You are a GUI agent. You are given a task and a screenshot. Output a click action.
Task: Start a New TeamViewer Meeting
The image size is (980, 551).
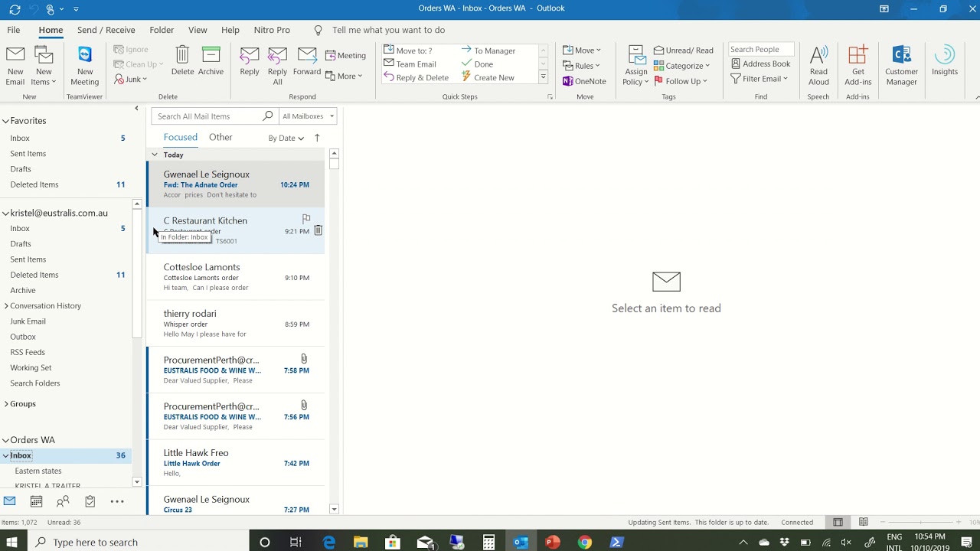84,66
